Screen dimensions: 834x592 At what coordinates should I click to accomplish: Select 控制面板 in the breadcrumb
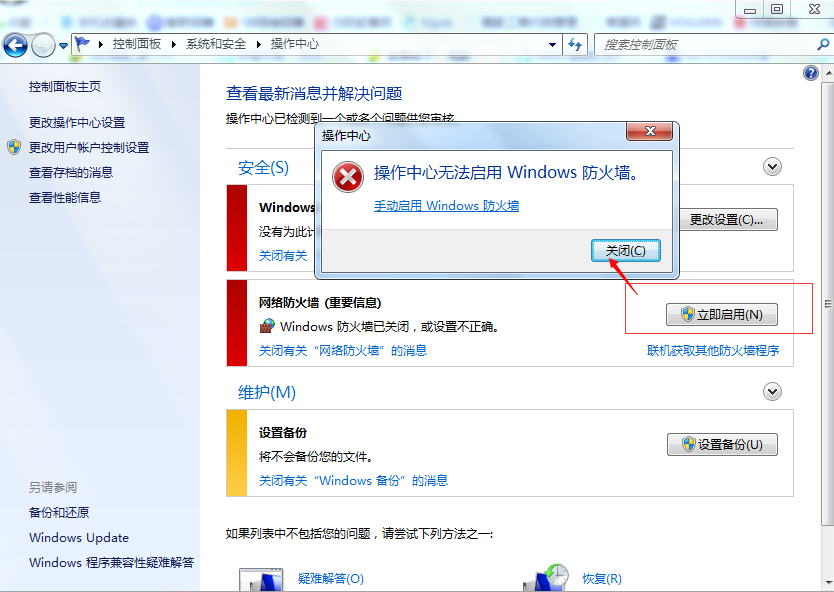click(137, 44)
